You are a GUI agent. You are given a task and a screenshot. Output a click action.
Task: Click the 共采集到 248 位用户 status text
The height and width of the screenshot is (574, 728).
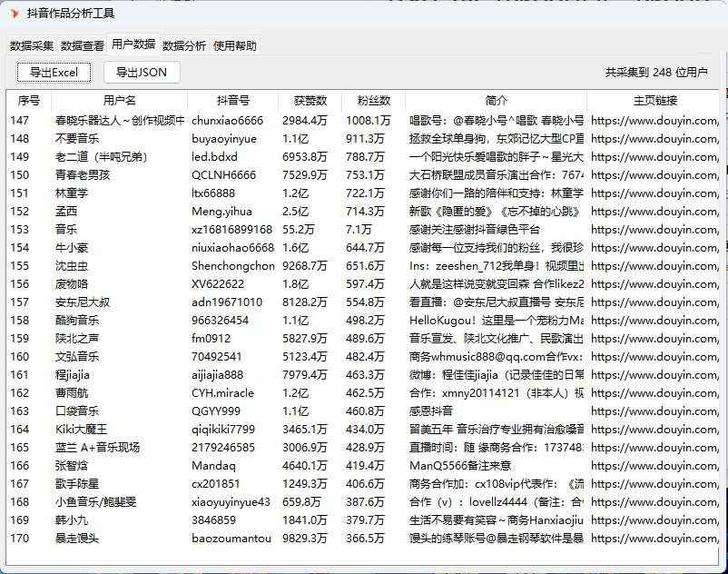pos(655,72)
